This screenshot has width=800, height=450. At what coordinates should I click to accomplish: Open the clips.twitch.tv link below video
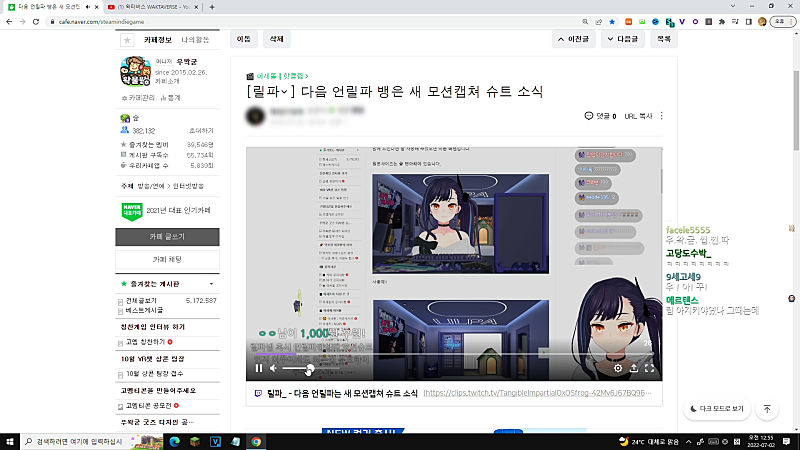[x=537, y=393]
